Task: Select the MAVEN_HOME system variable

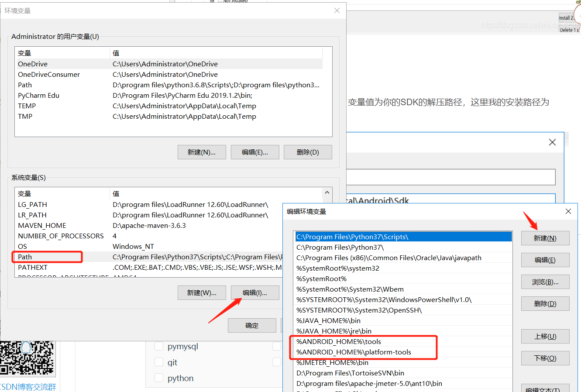Action: (149, 226)
